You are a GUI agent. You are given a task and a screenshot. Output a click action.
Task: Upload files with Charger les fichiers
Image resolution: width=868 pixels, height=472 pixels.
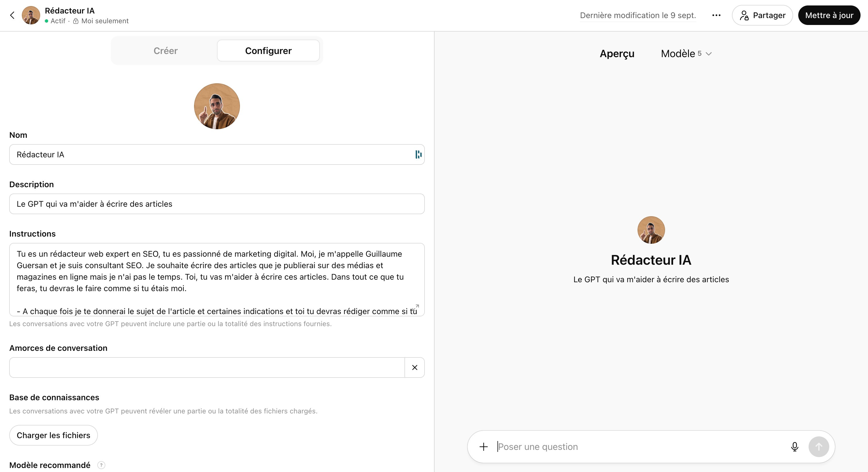[53, 435]
